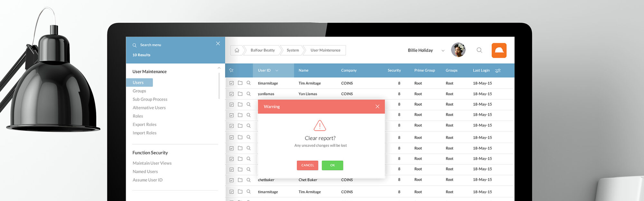
Task: Select Assume User ID
Action: pos(147,180)
